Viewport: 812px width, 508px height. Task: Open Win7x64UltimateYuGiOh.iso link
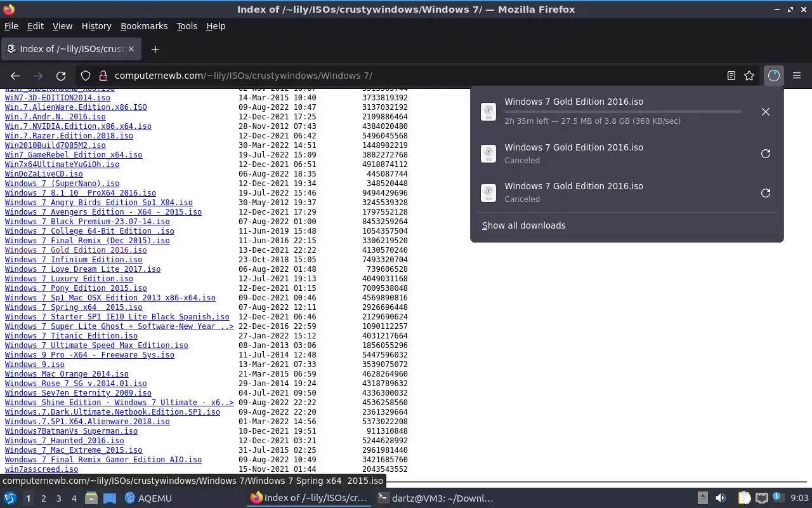pyautogui.click(x=62, y=164)
